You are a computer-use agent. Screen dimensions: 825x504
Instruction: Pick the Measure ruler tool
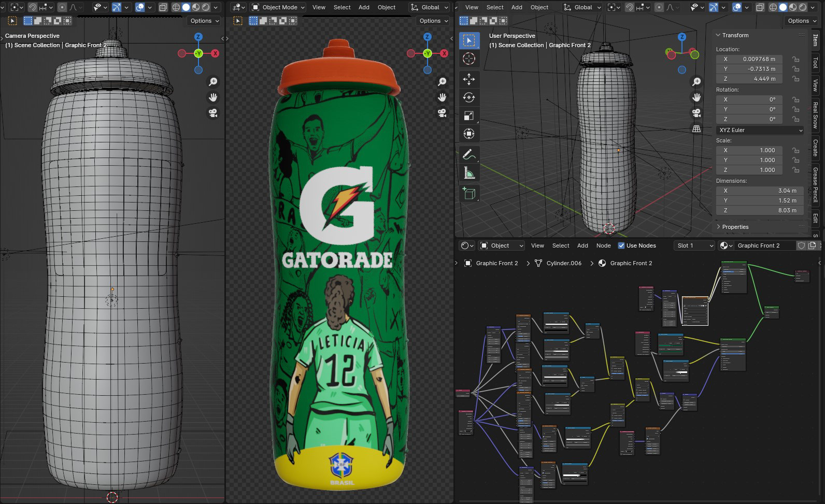pos(469,173)
